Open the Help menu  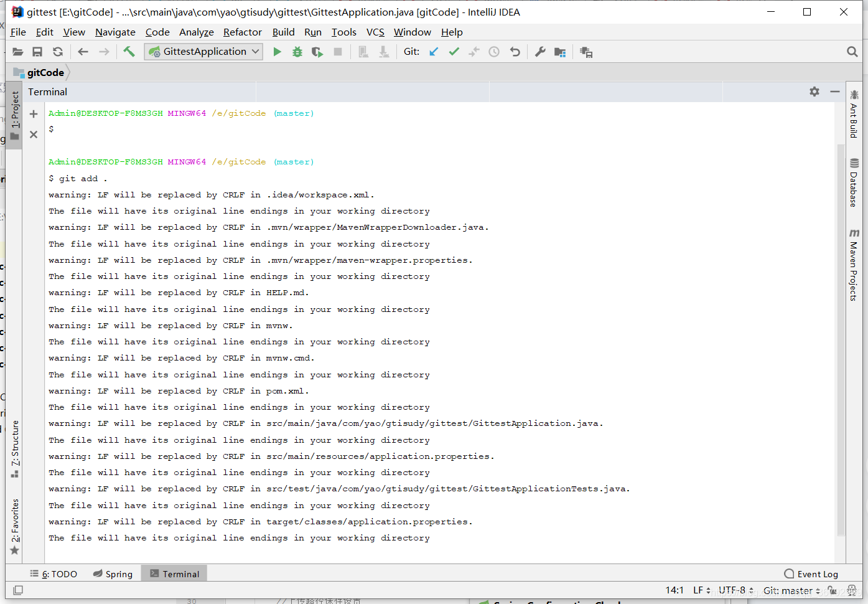click(x=452, y=32)
